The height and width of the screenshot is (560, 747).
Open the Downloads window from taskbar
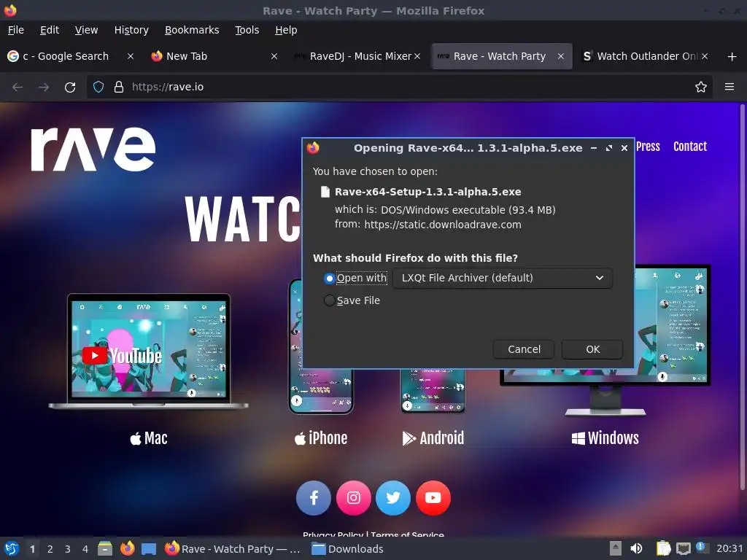pyautogui.click(x=347, y=549)
